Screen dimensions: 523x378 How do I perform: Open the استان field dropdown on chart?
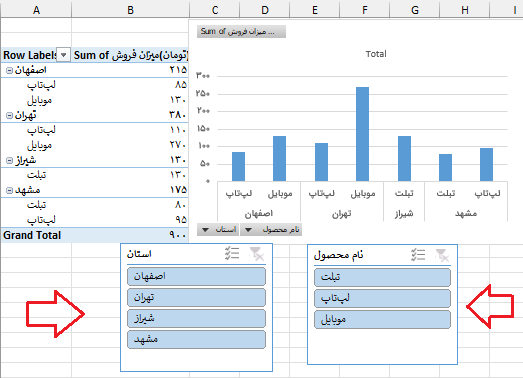[x=218, y=230]
